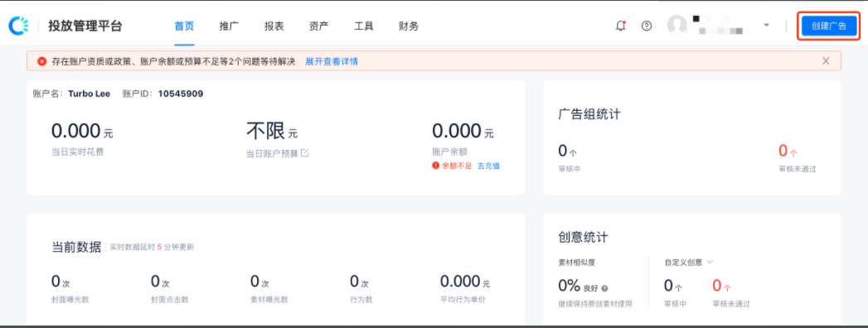
Task: Open the 财务 menu
Action: [409, 26]
